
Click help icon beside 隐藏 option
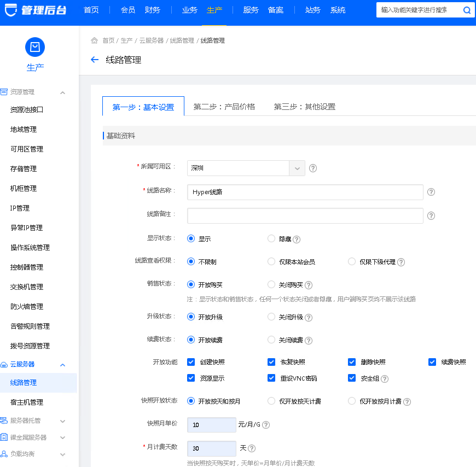[297, 240]
